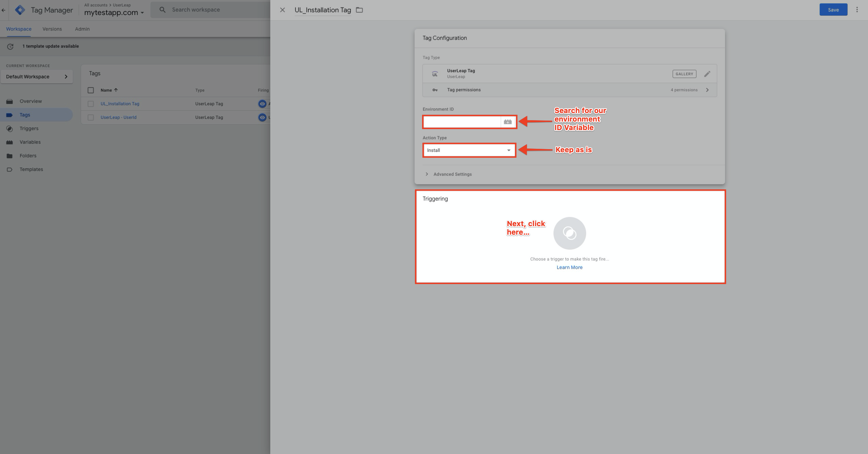868x454 pixels.
Task: Click the Tag Manager diamond logo
Action: pos(20,10)
